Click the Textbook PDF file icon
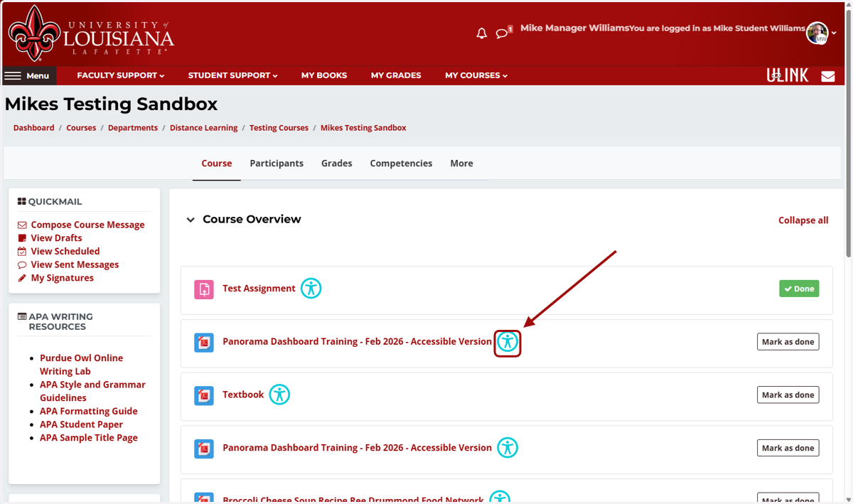This screenshot has height=504, width=853. click(204, 395)
